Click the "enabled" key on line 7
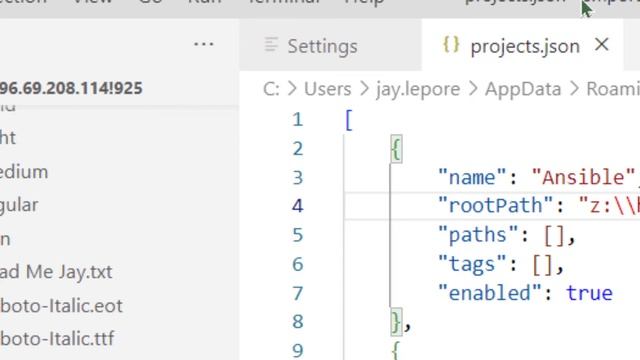The image size is (640, 360). [x=489, y=293]
